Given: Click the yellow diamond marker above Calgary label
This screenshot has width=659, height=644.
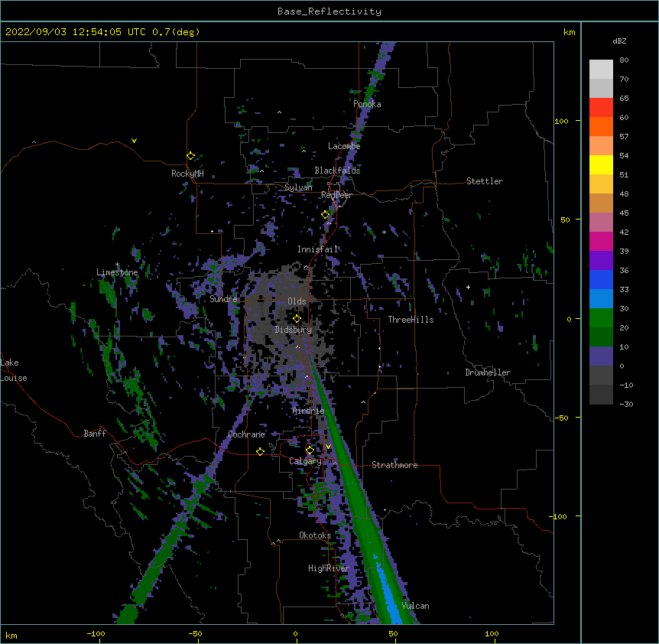Looking at the screenshot, I should (310, 450).
